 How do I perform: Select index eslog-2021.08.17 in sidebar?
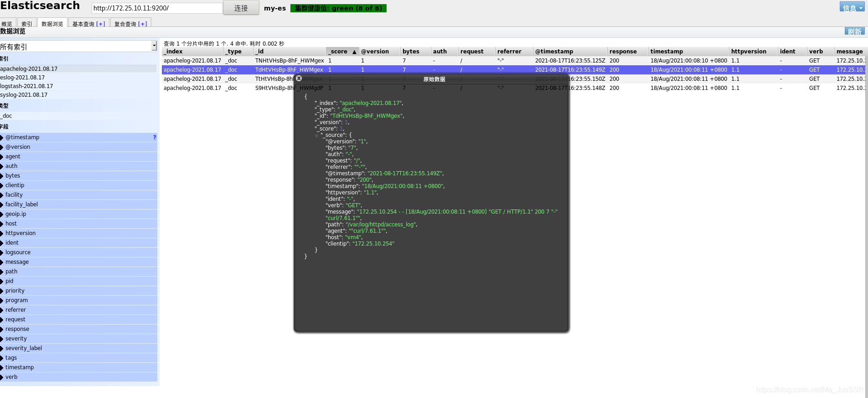[78, 78]
